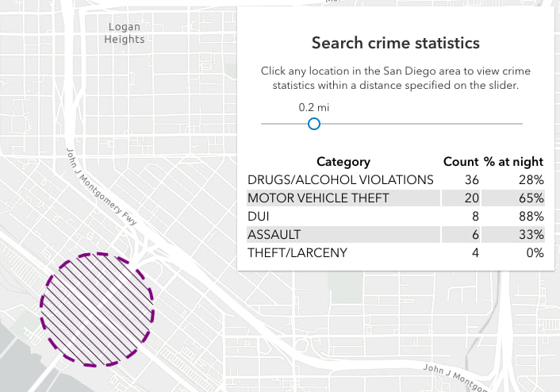This screenshot has width=560, height=392.
Task: Click the % at night column header
Action: tap(515, 161)
